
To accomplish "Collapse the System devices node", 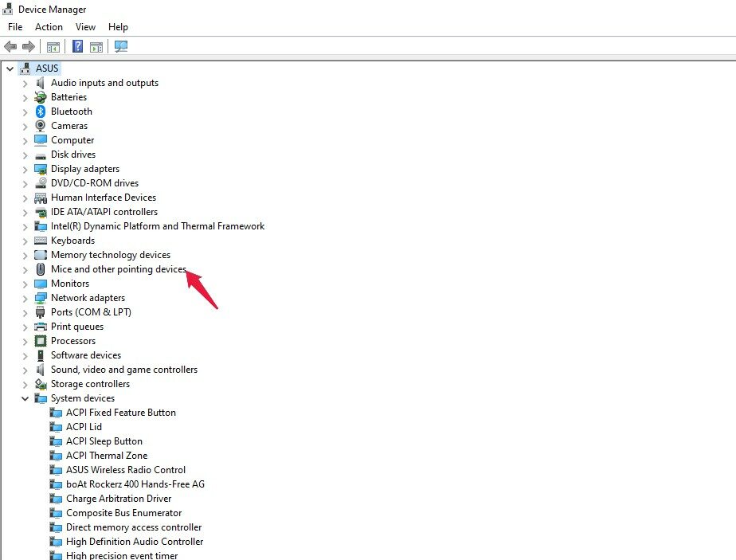I will (25, 398).
